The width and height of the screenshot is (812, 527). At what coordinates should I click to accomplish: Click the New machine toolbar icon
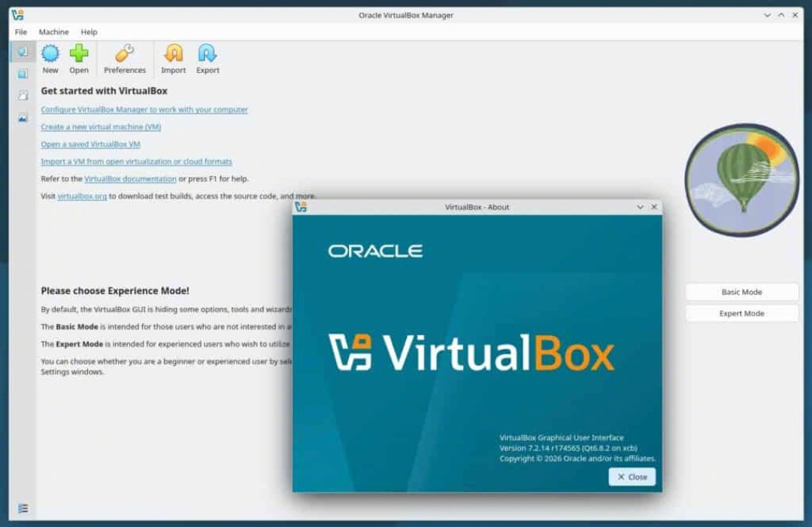[50, 53]
